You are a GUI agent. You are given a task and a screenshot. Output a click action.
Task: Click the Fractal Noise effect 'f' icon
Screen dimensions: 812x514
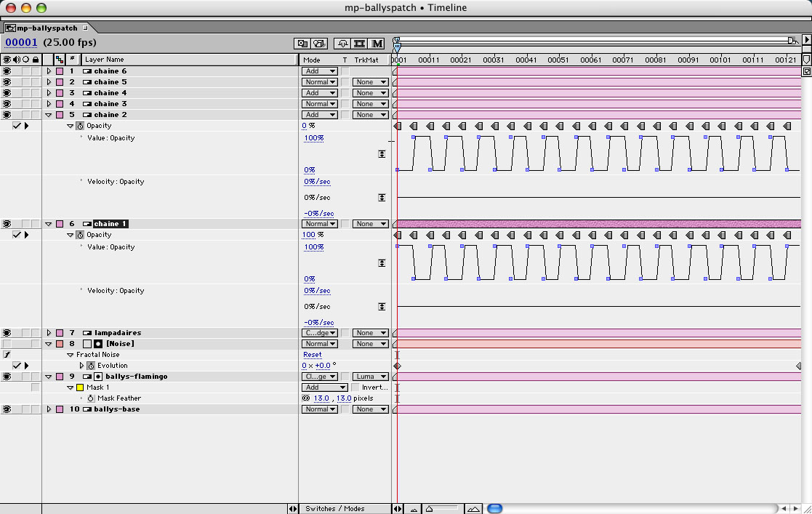(7, 355)
